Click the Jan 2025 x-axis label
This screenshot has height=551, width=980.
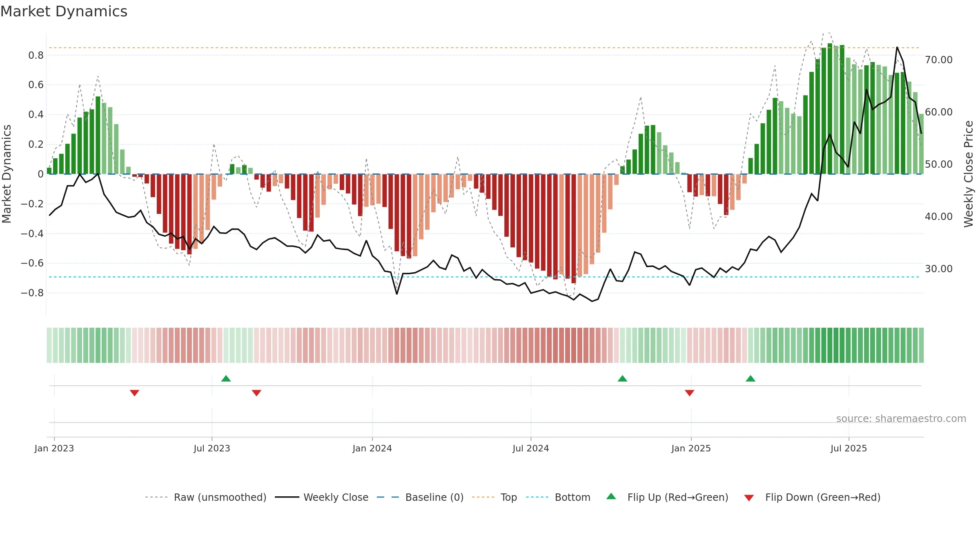tap(691, 448)
